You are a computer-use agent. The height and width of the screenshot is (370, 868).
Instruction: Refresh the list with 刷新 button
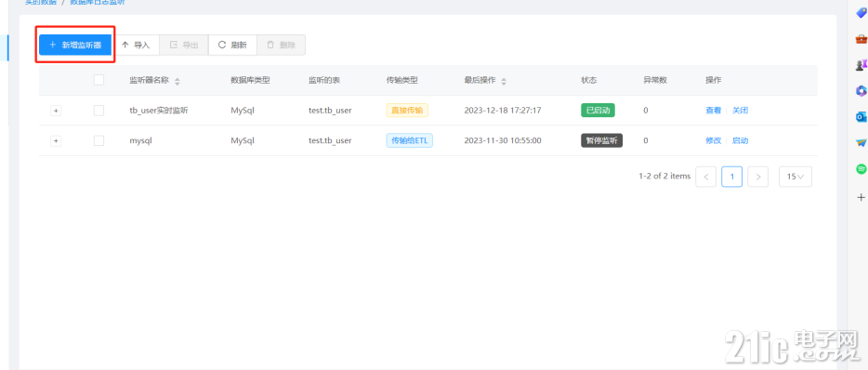232,45
